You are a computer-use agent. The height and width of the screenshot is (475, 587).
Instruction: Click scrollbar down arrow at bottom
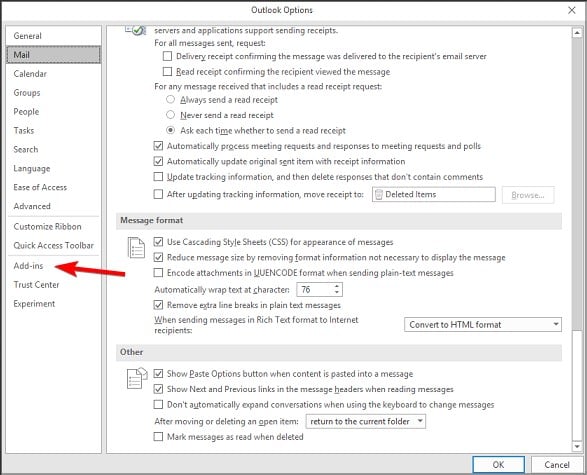click(577, 446)
